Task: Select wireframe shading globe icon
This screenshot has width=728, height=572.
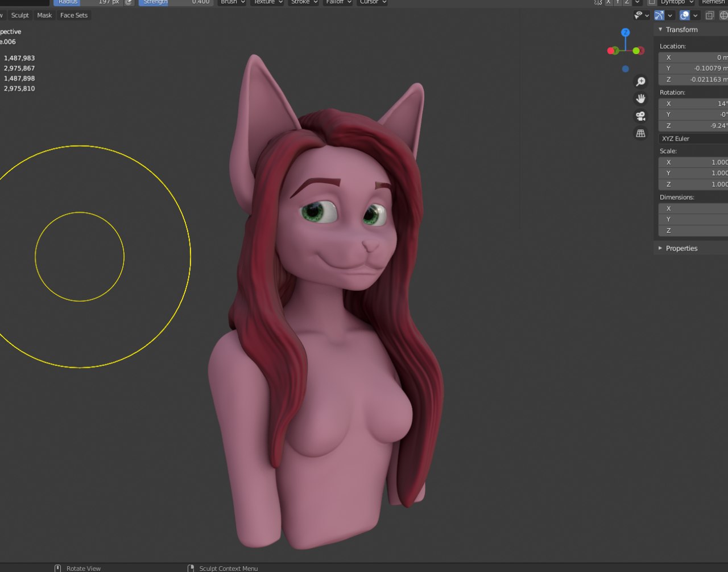Action: (x=723, y=15)
